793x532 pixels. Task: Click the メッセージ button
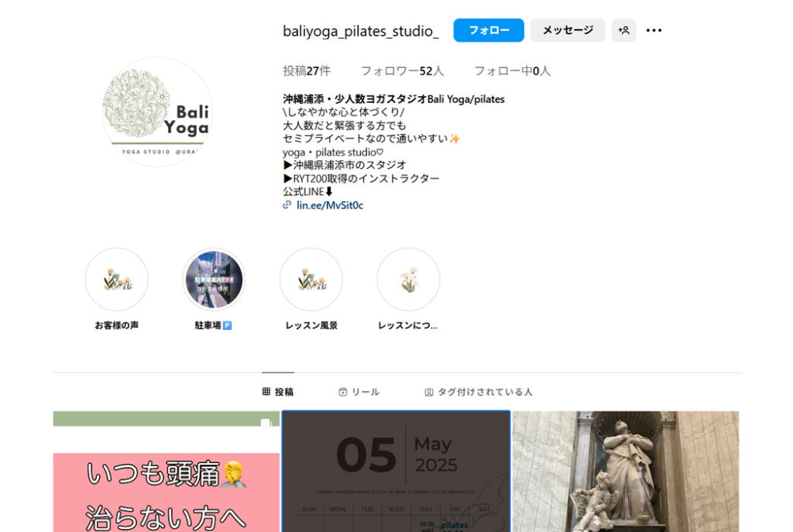click(x=568, y=30)
